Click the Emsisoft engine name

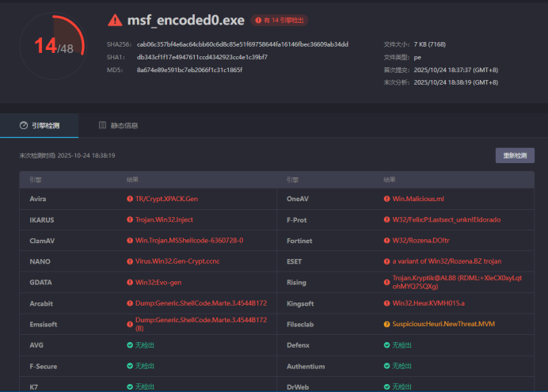[x=44, y=324]
